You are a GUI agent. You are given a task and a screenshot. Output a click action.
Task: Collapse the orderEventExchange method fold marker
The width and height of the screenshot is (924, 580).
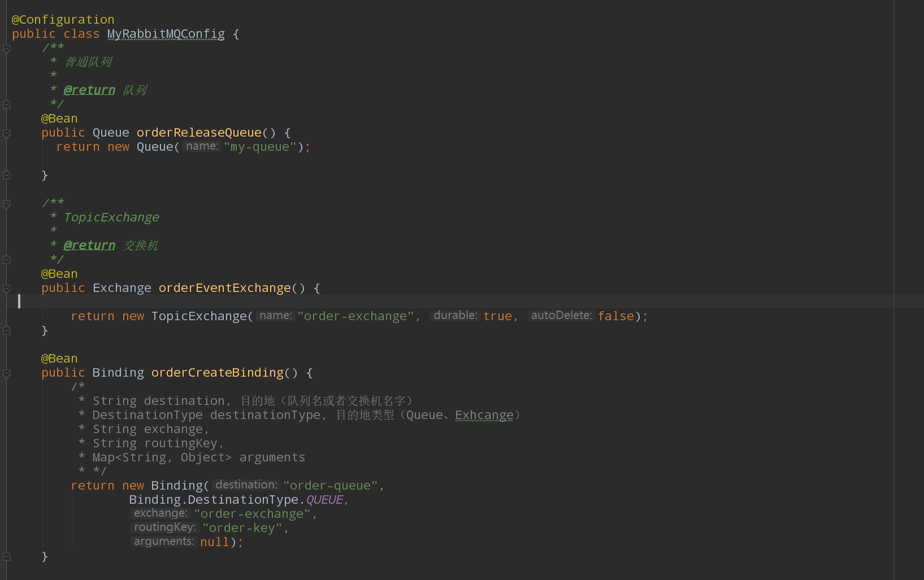[6, 288]
